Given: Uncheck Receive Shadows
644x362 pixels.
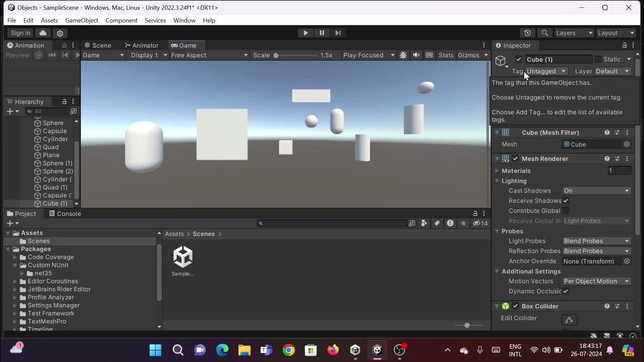Looking at the screenshot, I should (x=566, y=201).
